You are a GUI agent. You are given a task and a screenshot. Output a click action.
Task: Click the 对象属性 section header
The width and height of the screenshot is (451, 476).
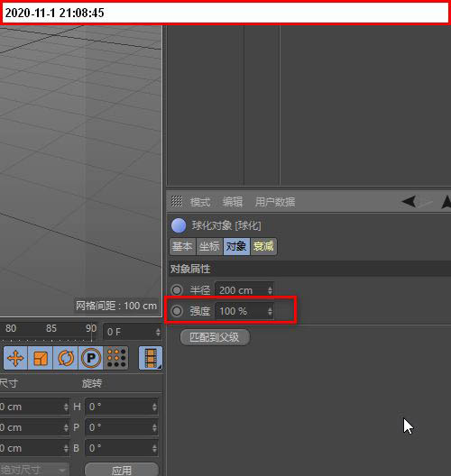pyautogui.click(x=309, y=269)
